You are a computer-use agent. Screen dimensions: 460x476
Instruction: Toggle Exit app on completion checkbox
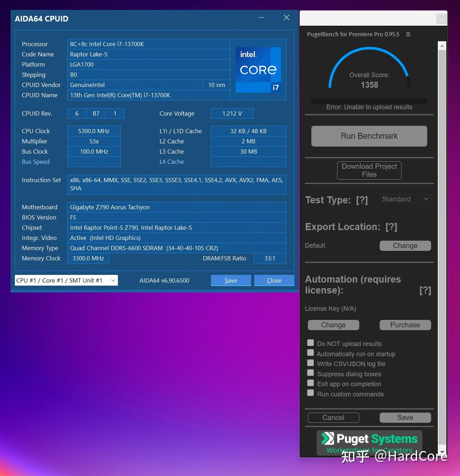[310, 383]
